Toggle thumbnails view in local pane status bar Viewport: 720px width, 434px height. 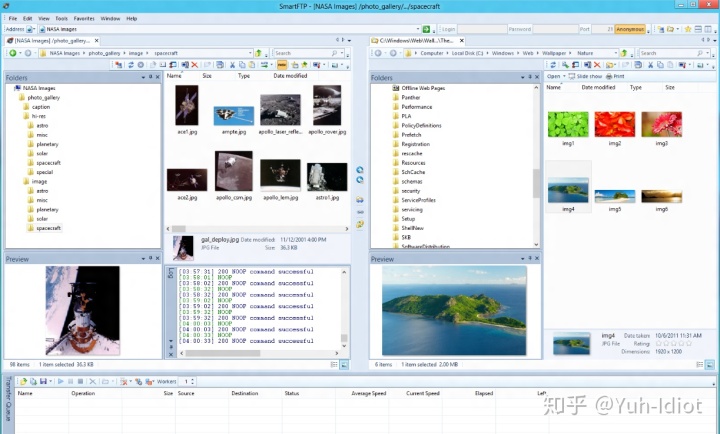pos(709,364)
